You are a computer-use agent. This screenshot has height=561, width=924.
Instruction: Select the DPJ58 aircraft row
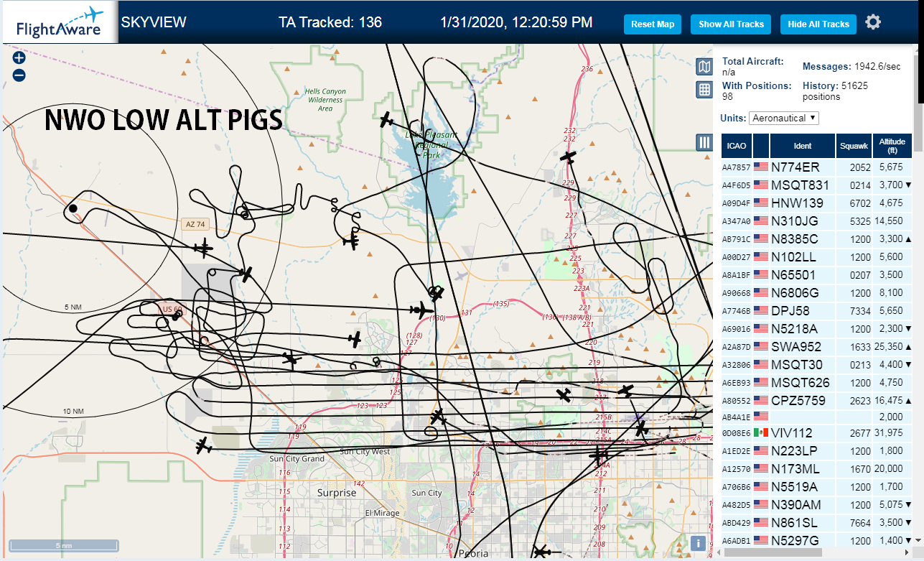click(817, 311)
